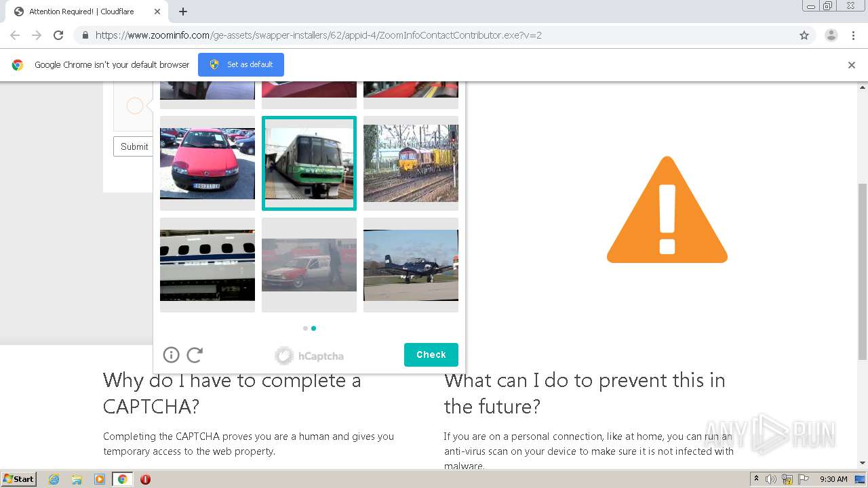Select the freight locomotive image
Image resolution: width=868 pixels, height=488 pixels.
coord(411,163)
